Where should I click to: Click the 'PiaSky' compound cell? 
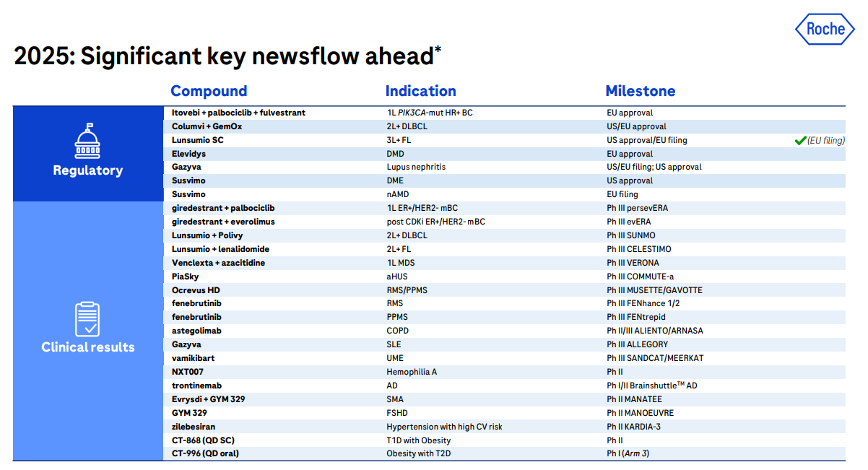186,277
